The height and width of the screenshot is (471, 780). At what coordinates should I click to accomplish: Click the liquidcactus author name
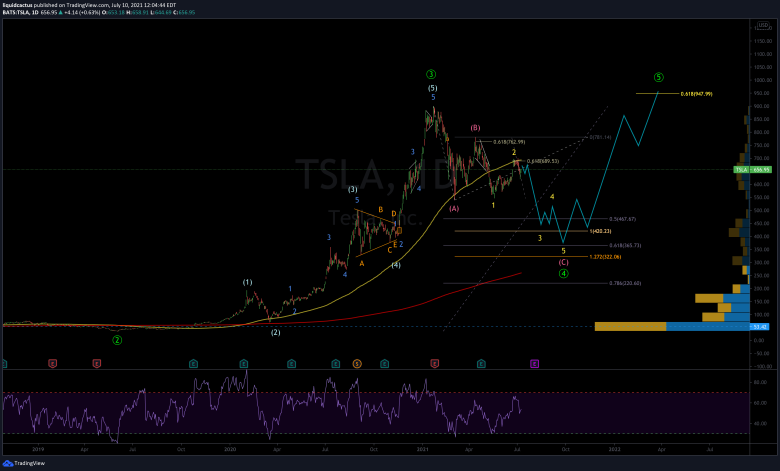point(17,5)
